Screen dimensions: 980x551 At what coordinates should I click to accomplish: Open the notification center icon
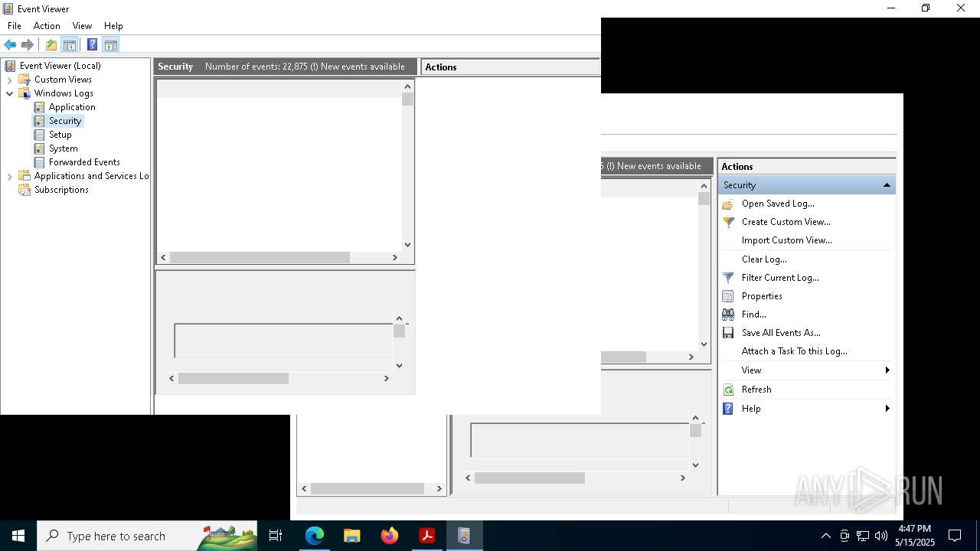[x=955, y=536]
